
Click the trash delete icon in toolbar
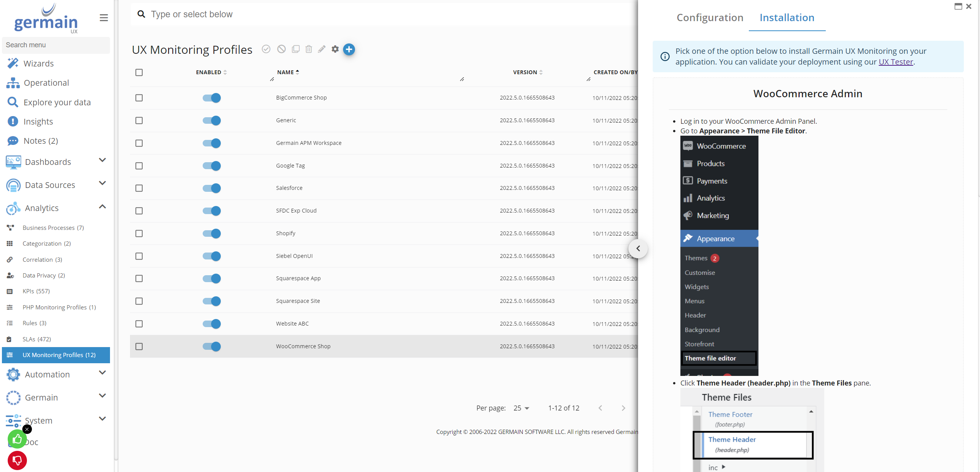point(308,49)
